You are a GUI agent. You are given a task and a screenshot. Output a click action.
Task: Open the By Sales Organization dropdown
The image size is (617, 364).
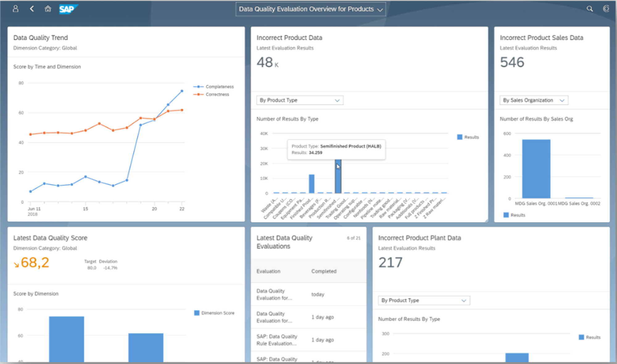(x=534, y=100)
